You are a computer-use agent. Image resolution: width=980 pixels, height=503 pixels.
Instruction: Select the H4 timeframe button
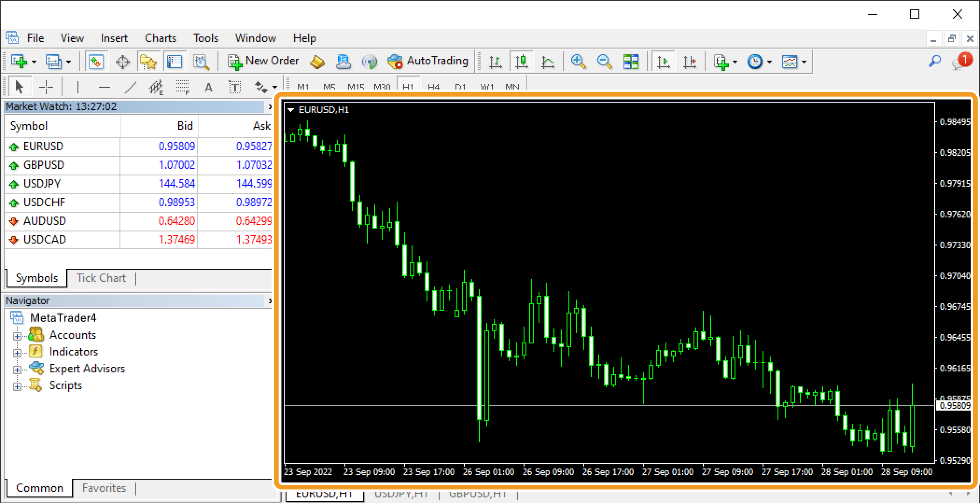pyautogui.click(x=434, y=87)
